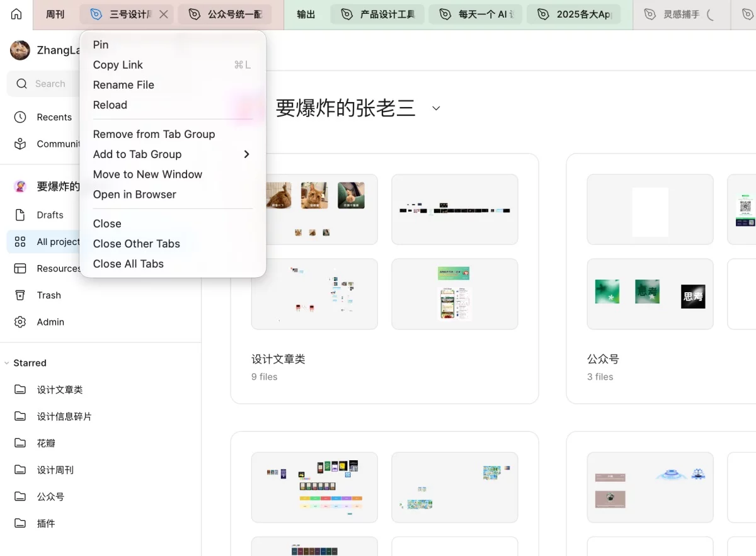Image resolution: width=756 pixels, height=556 pixels.
Task: Open the colorful app screens thumbnail file
Action: [x=314, y=487]
